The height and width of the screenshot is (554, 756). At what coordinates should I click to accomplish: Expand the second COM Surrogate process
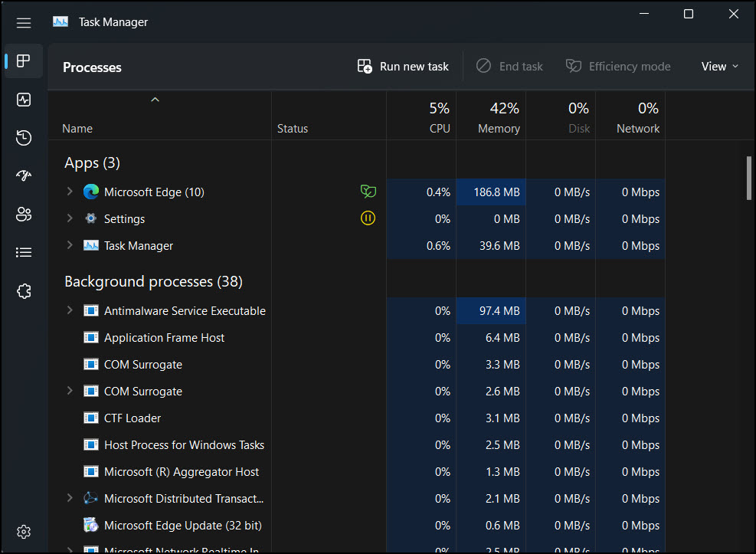70,391
